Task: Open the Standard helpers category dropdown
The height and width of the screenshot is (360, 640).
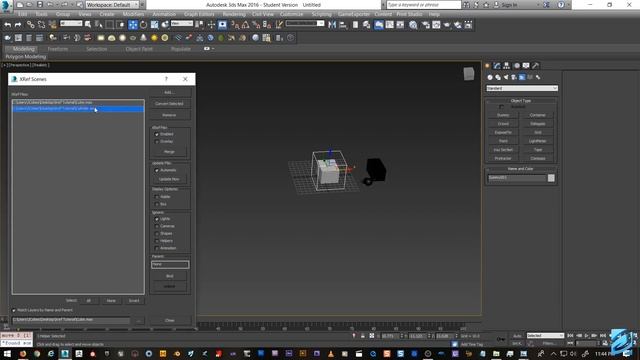Action: (x=522, y=88)
